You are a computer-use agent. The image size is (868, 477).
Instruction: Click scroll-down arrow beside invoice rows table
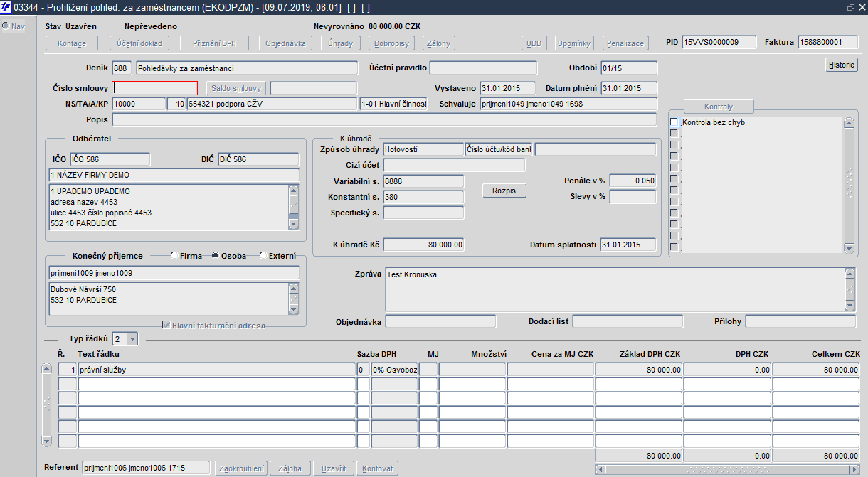pyautogui.click(x=47, y=441)
